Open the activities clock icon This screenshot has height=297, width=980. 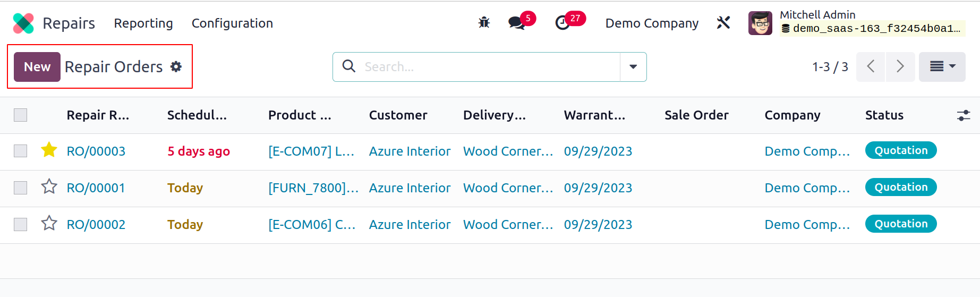[563, 23]
